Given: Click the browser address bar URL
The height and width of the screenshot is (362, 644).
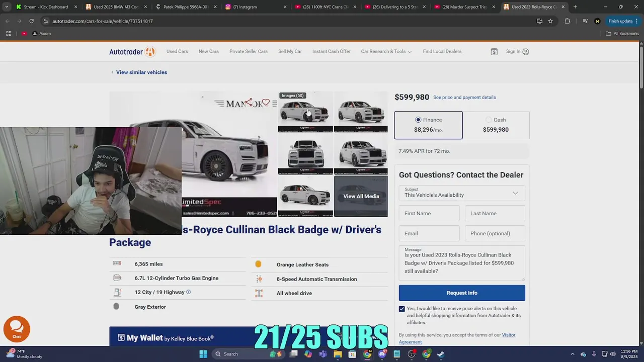Looking at the screenshot, I should pos(103,21).
